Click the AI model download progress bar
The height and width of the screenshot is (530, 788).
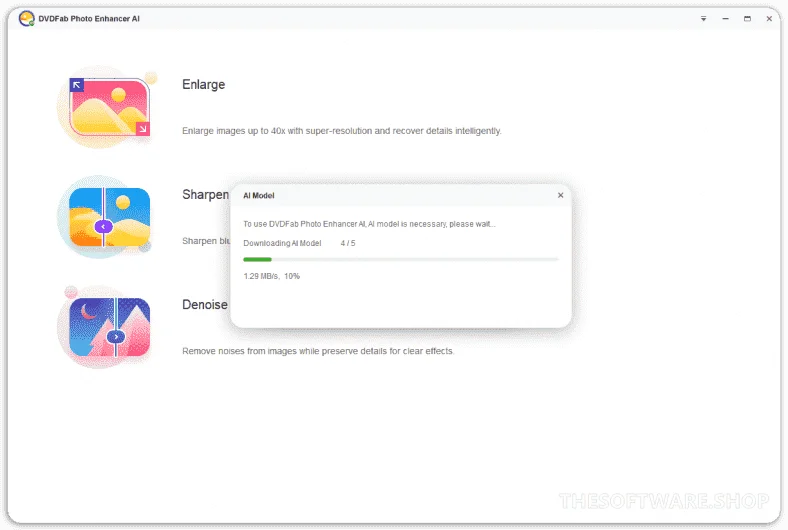tap(401, 259)
